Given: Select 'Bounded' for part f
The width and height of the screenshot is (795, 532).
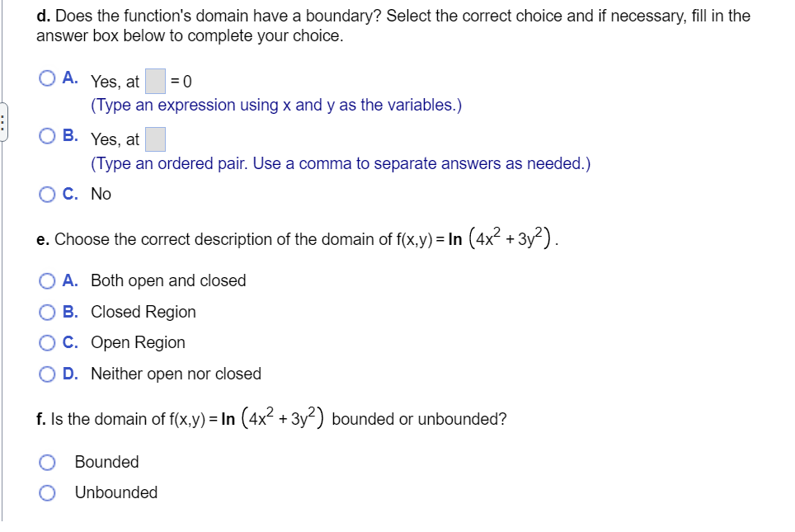Looking at the screenshot, I should 47,462.
